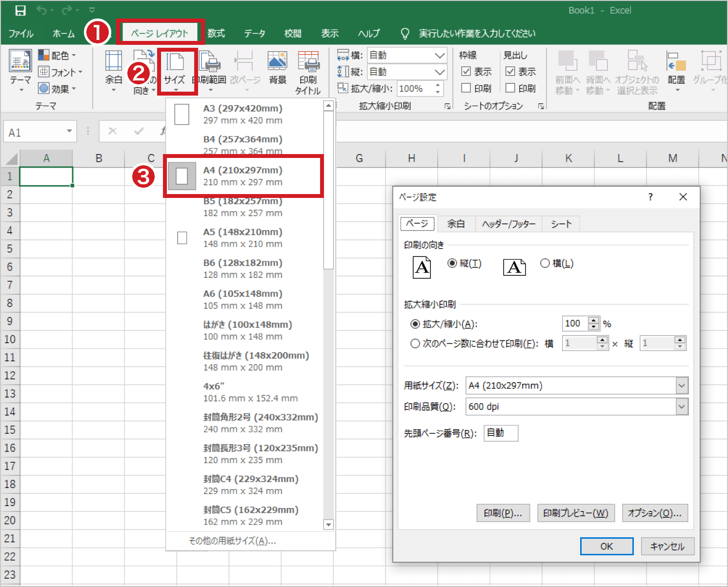Enable headings Print (見出し 印刷) checkbox
The width and height of the screenshot is (728, 587).
click(510, 88)
